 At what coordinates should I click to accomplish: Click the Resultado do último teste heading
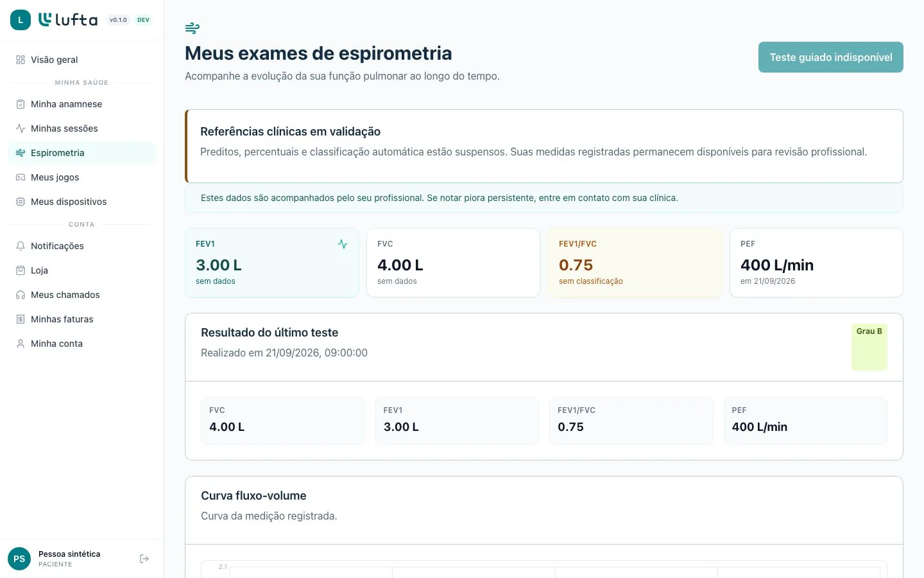coord(269,333)
